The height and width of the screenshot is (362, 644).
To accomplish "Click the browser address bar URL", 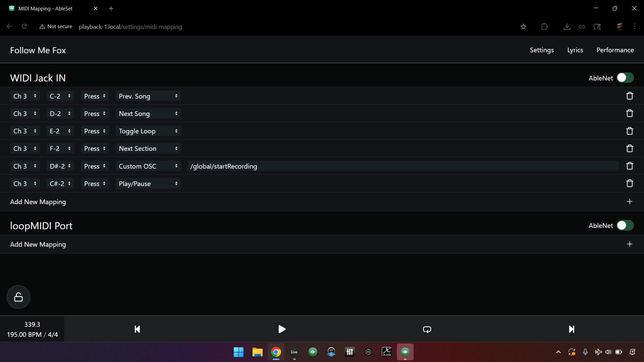I will (130, 26).
